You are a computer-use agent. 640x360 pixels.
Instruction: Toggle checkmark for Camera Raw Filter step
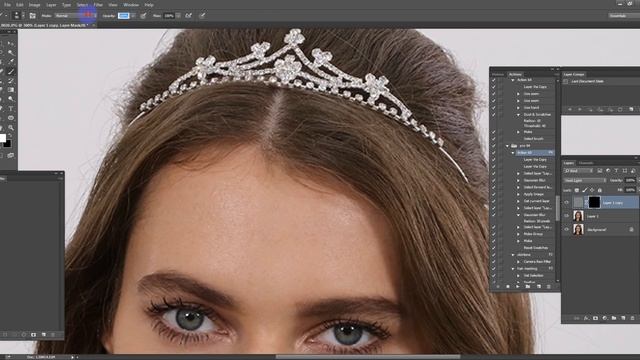pyautogui.click(x=493, y=261)
